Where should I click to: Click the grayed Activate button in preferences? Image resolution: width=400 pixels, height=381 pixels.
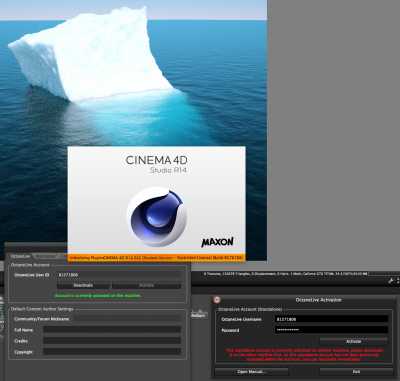click(x=146, y=285)
